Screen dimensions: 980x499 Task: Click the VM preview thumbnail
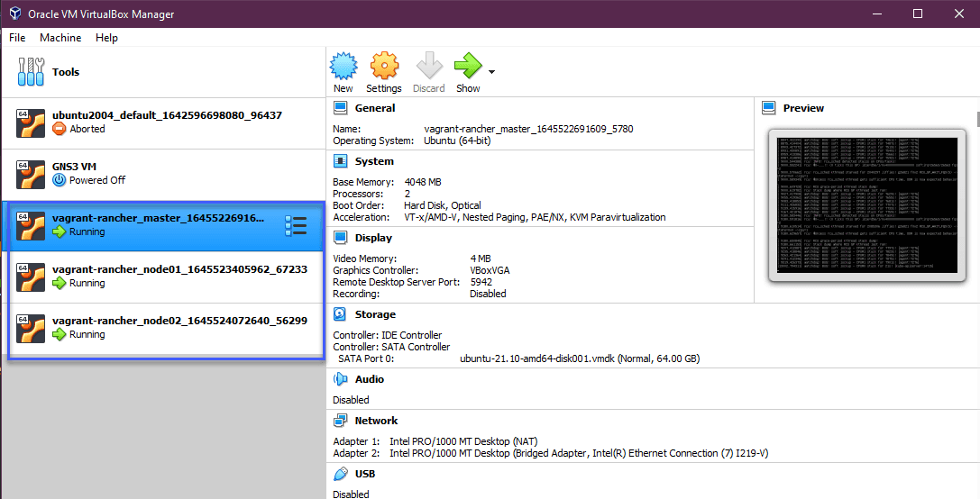866,206
